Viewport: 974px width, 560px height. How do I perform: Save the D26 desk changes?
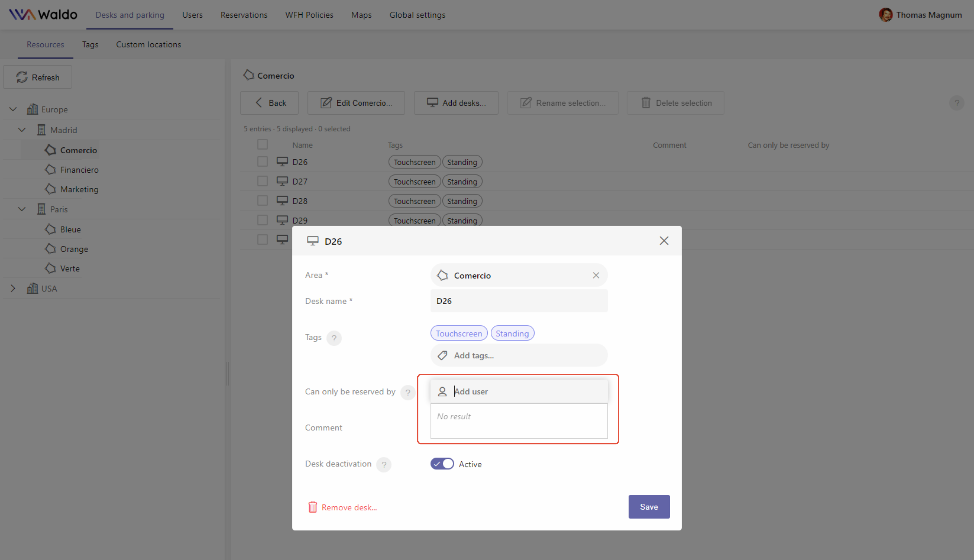pyautogui.click(x=649, y=507)
